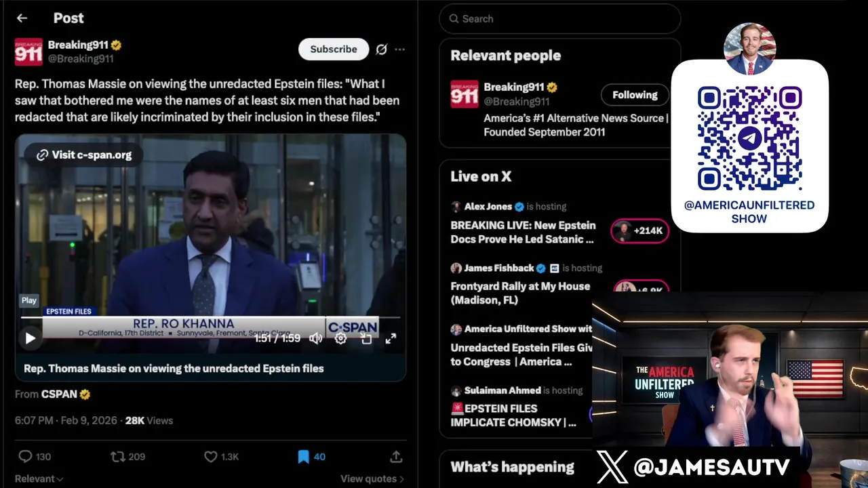Open View quotes link

[x=372, y=479]
